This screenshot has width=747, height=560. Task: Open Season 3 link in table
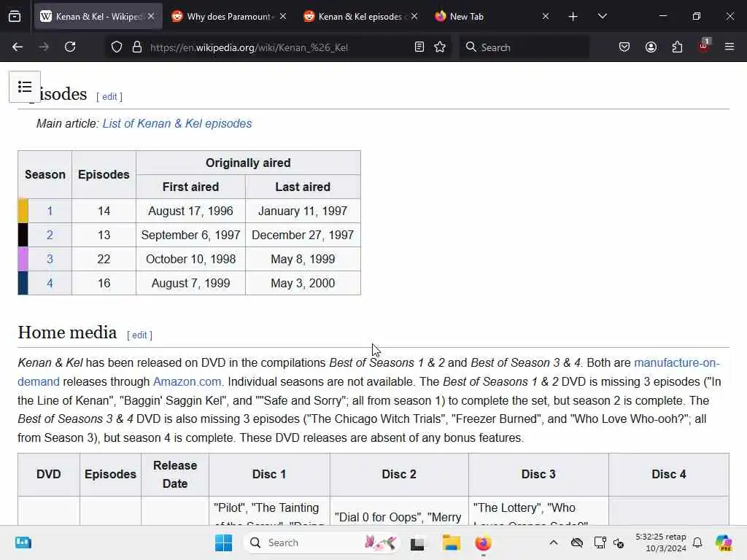50,259
